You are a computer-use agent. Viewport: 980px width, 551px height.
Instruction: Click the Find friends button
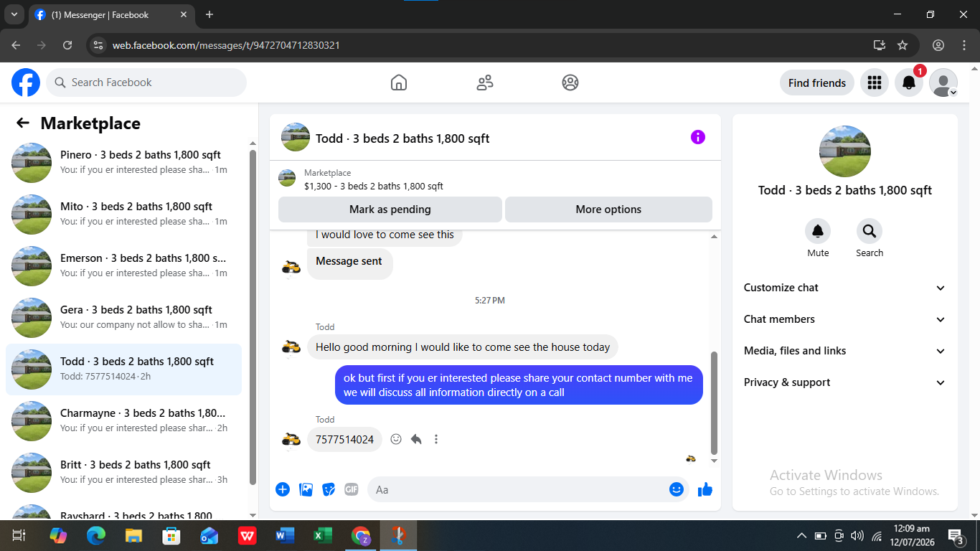tap(817, 83)
